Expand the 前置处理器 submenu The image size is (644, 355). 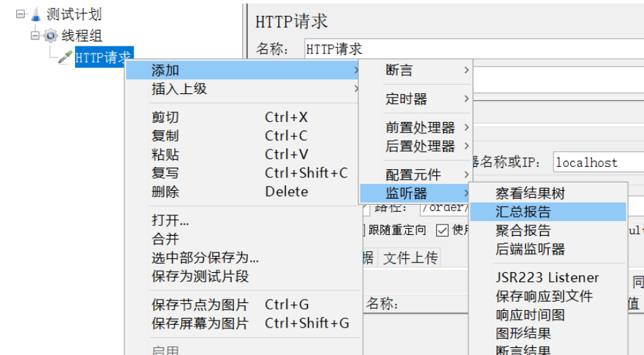[x=416, y=128]
